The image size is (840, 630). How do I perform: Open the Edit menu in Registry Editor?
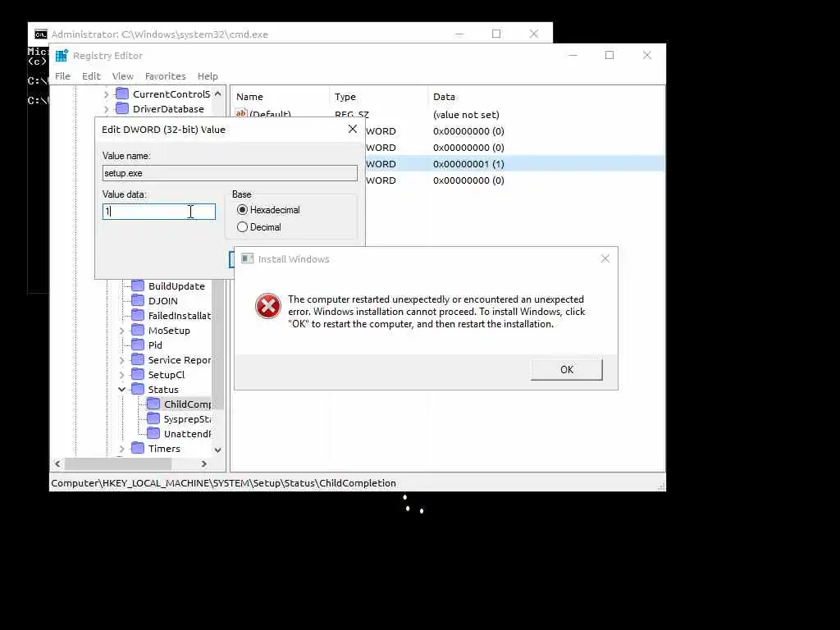91,76
